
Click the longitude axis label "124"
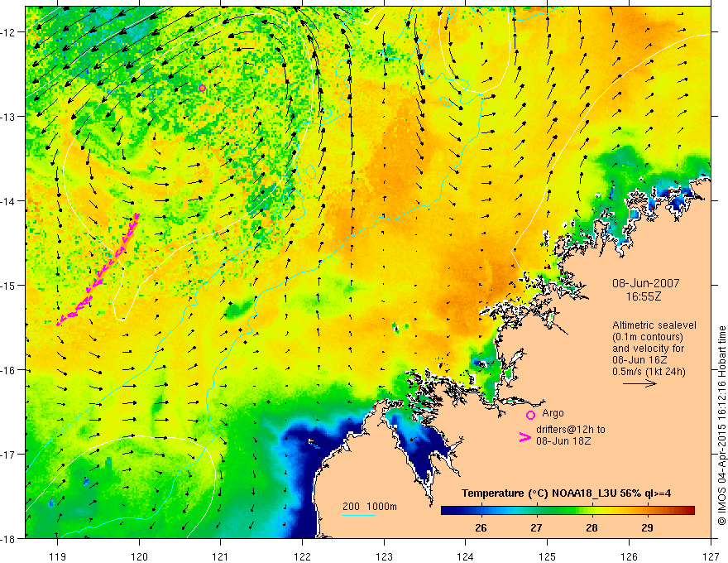point(466,556)
